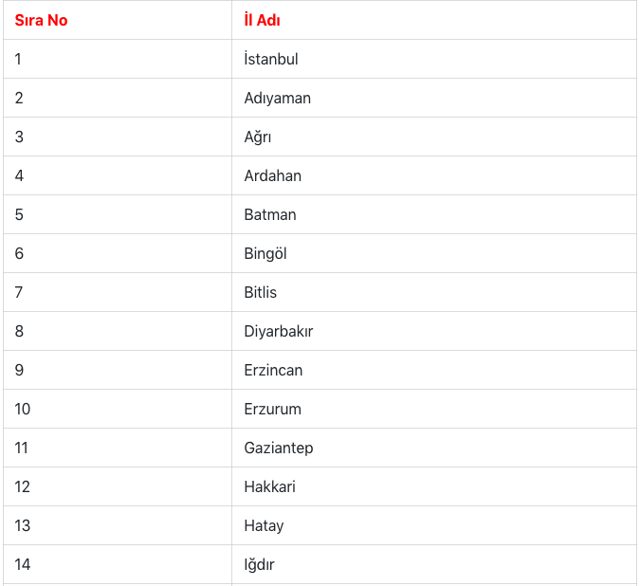The width and height of the screenshot is (640, 586).
Task: Click row number 14 cell
Action: click(22, 565)
